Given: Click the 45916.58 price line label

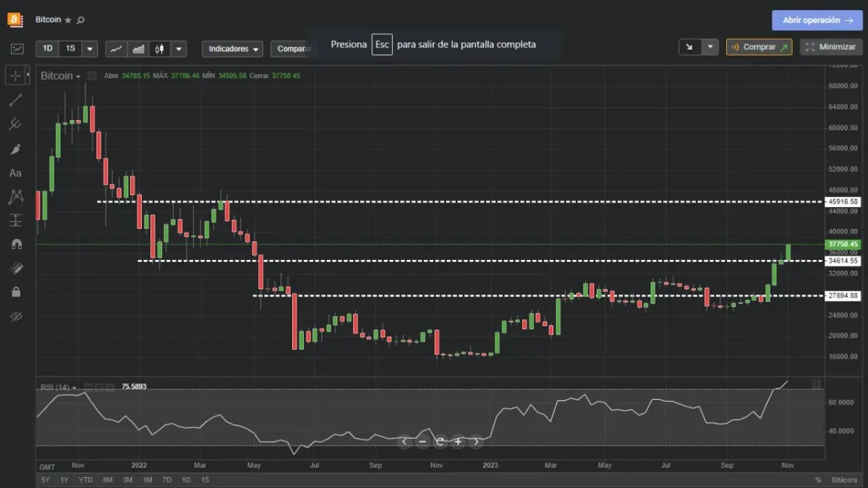Looking at the screenshot, I should coord(843,201).
